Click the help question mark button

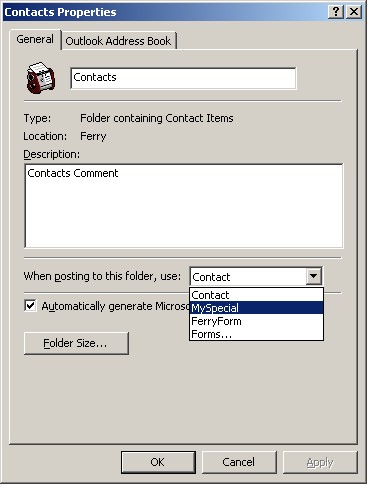(336, 12)
